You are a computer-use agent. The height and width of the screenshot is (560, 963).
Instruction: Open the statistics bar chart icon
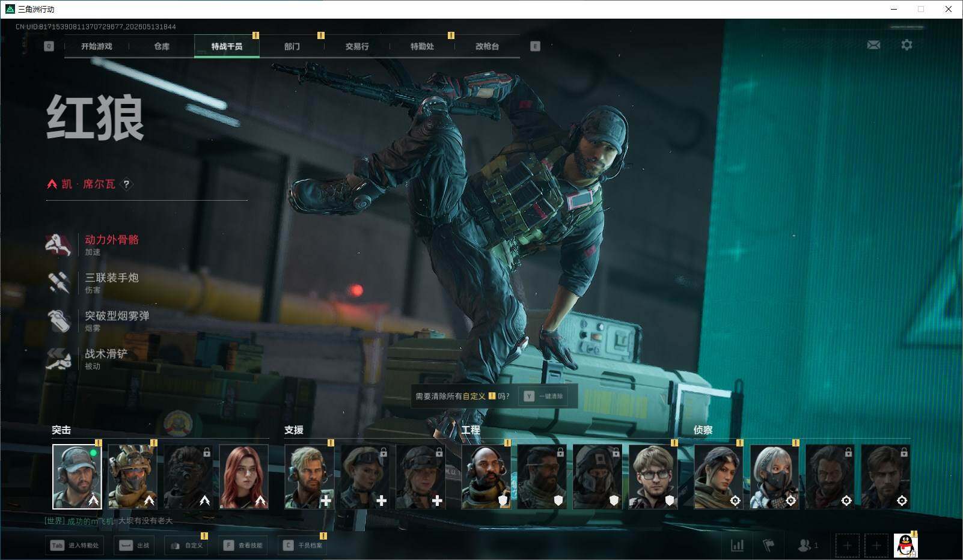[737, 546]
